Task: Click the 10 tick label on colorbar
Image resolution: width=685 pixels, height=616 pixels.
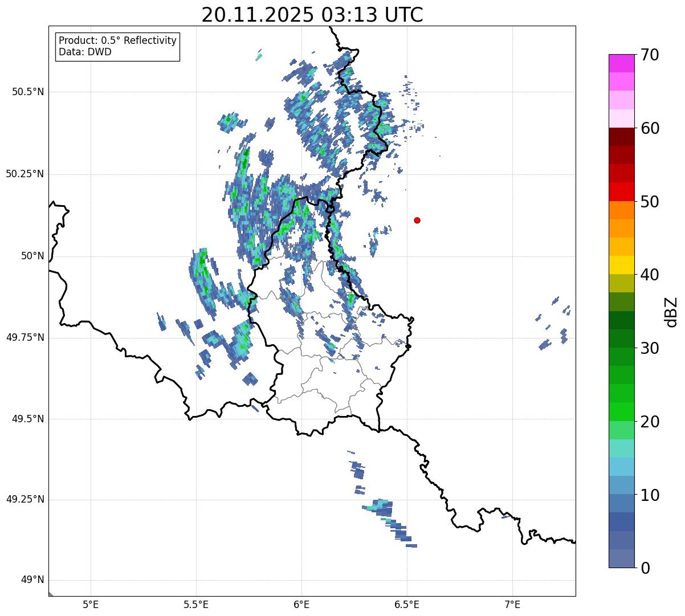Action: click(x=650, y=495)
